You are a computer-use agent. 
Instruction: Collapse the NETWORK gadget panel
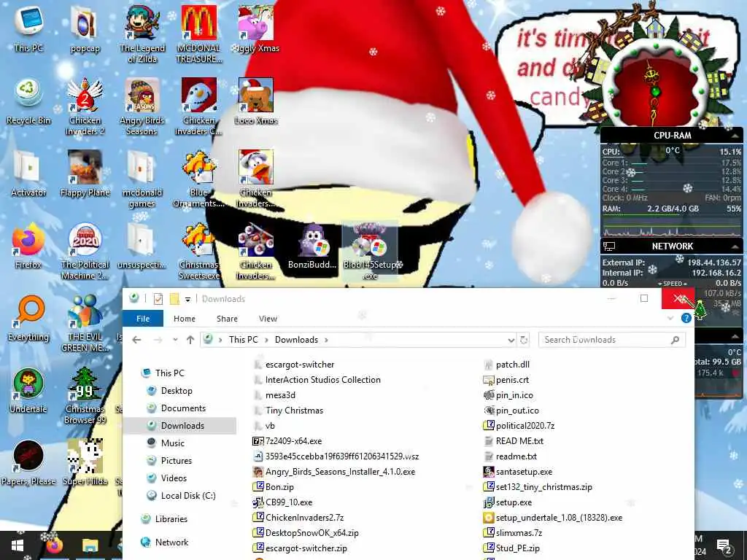pos(735,246)
